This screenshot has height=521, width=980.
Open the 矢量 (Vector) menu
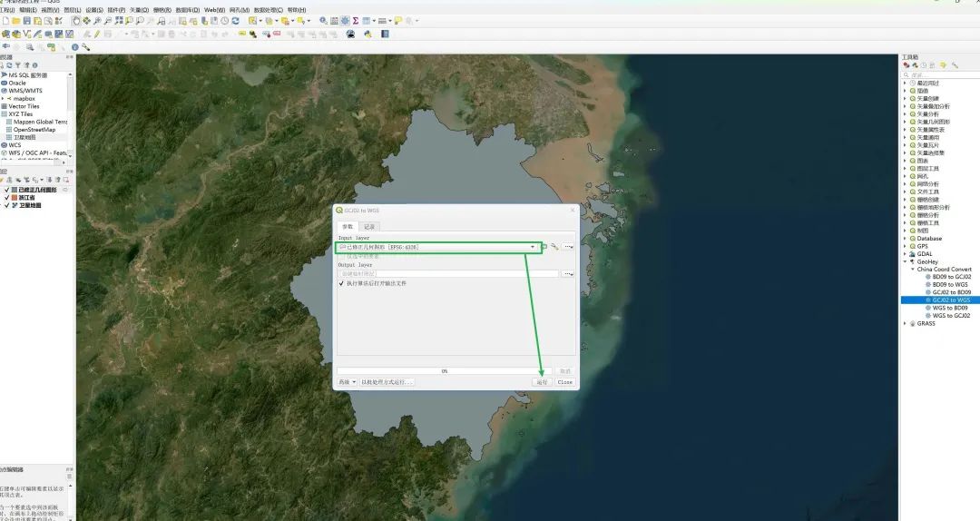tap(139, 10)
